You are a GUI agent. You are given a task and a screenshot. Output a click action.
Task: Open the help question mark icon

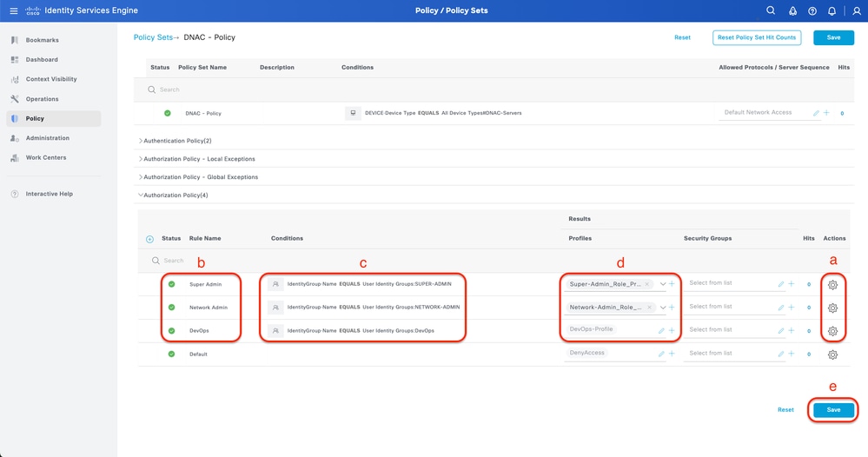pyautogui.click(x=812, y=11)
